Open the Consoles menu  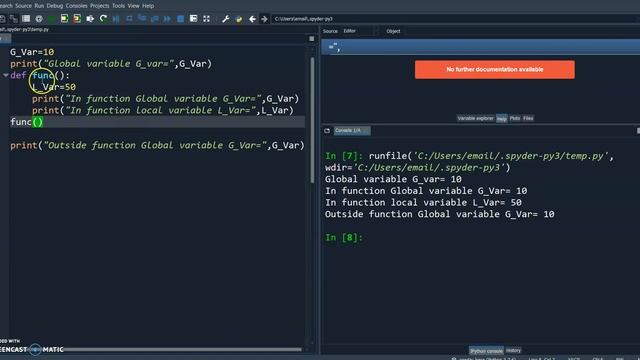point(76,6)
